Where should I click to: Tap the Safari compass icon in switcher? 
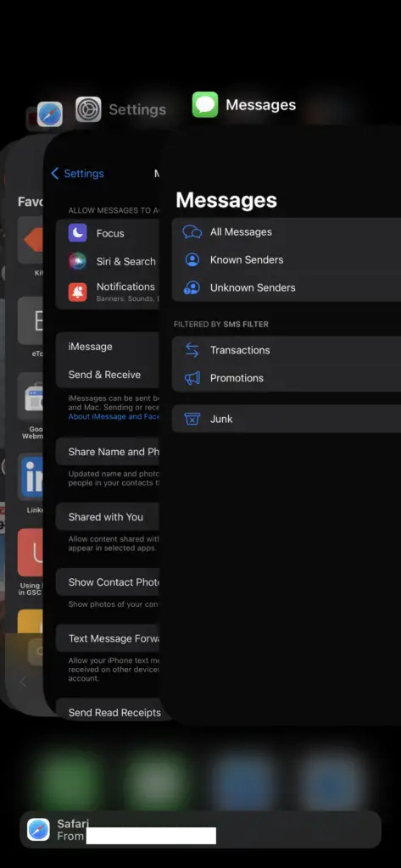50,114
